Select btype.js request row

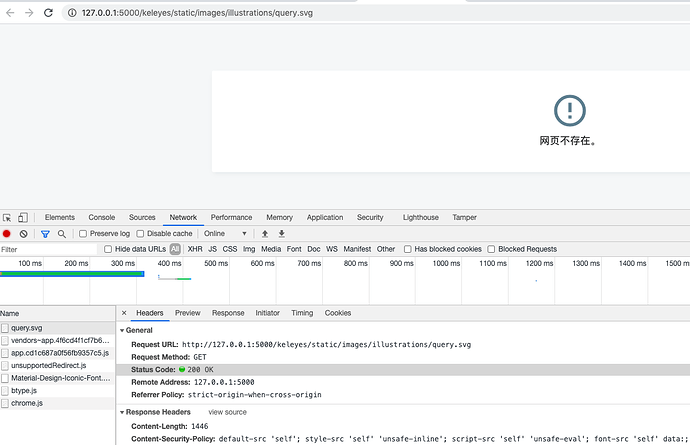tap(57, 390)
